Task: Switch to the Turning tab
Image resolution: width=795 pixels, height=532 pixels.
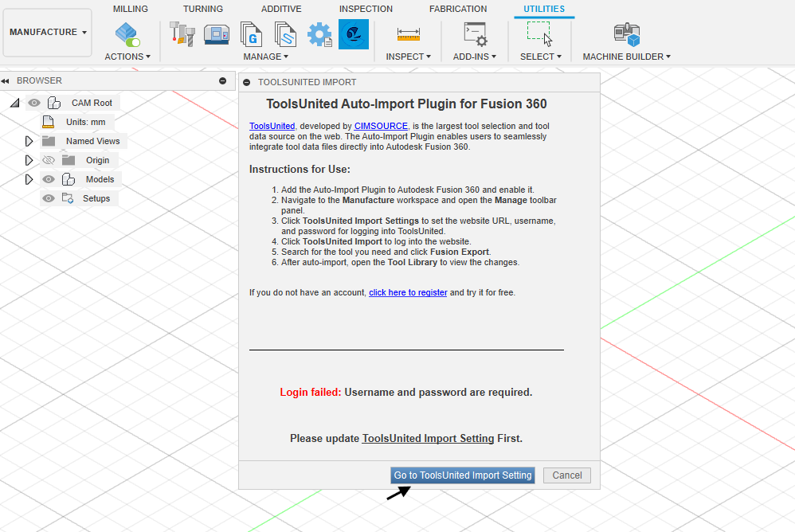Action: (203, 9)
